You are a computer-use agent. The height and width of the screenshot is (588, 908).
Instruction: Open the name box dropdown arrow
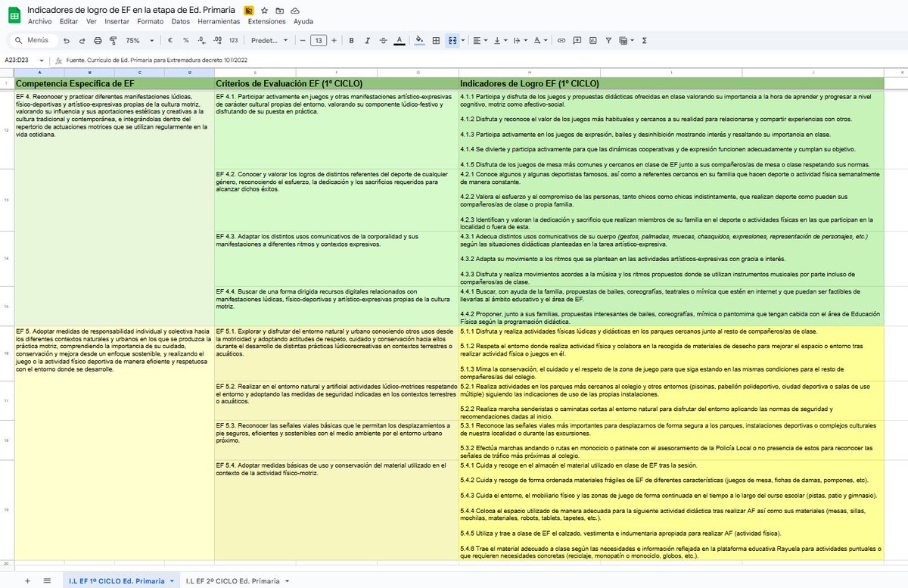click(x=42, y=60)
